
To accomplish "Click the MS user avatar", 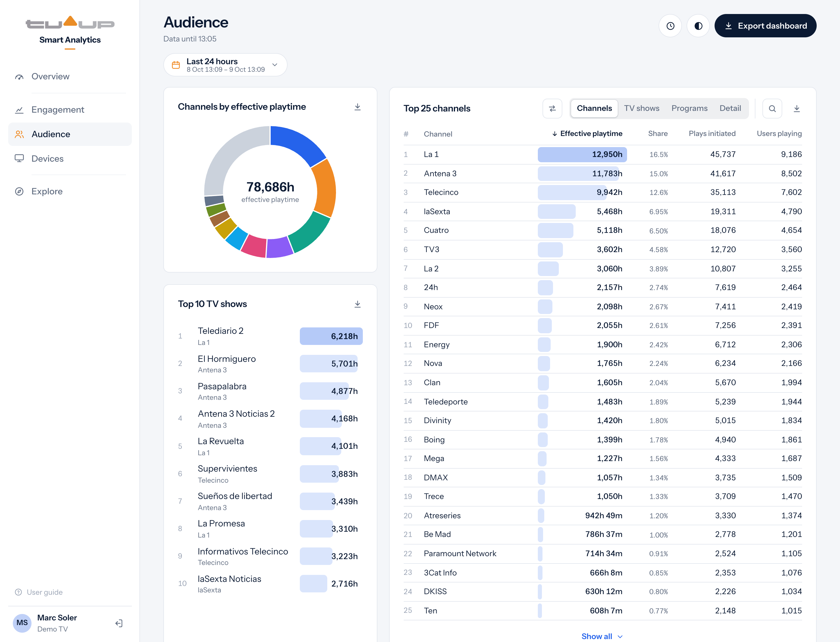I will pos(22,623).
